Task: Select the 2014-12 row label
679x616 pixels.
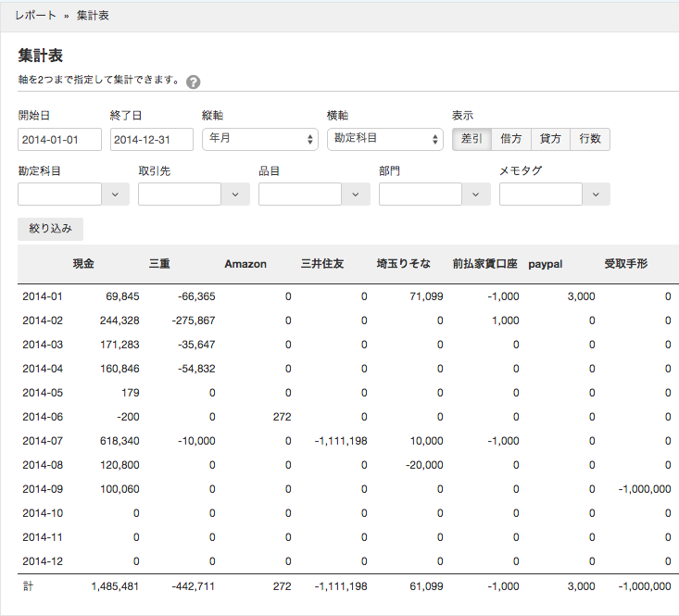Action: pyautogui.click(x=43, y=561)
